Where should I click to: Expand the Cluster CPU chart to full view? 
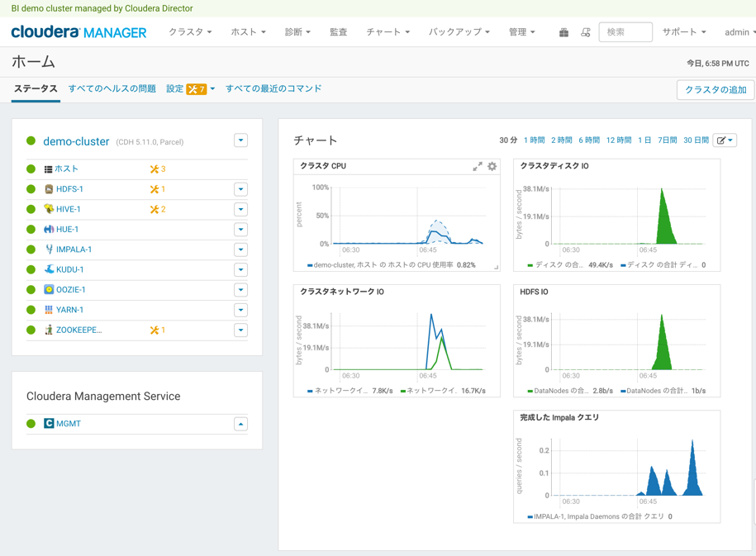point(477,166)
